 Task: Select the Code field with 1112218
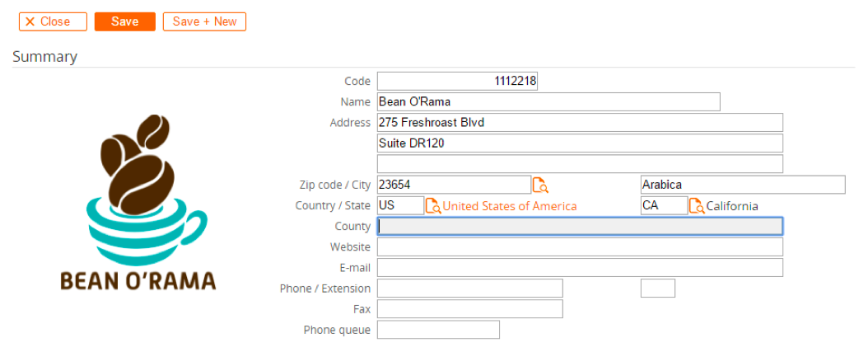click(x=457, y=81)
